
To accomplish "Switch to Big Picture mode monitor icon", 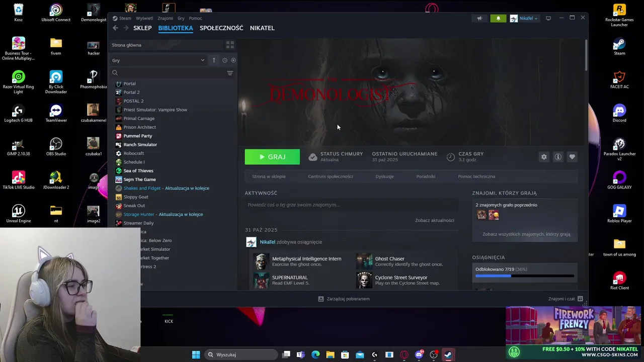I will (x=548, y=18).
